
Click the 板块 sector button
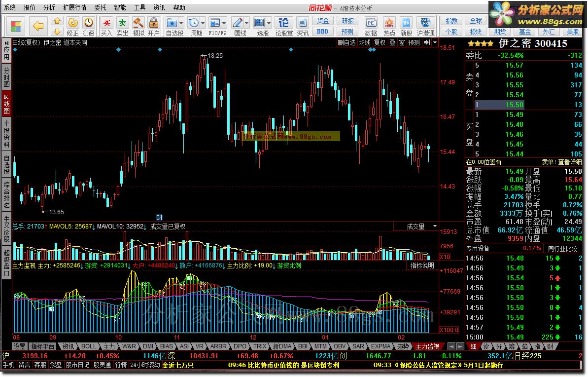pyautogui.click(x=476, y=31)
